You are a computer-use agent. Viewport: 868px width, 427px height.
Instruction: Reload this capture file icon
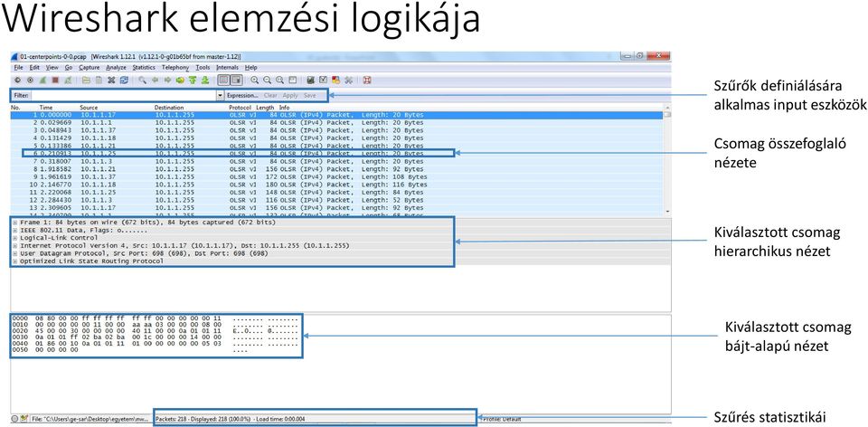[x=124, y=81]
